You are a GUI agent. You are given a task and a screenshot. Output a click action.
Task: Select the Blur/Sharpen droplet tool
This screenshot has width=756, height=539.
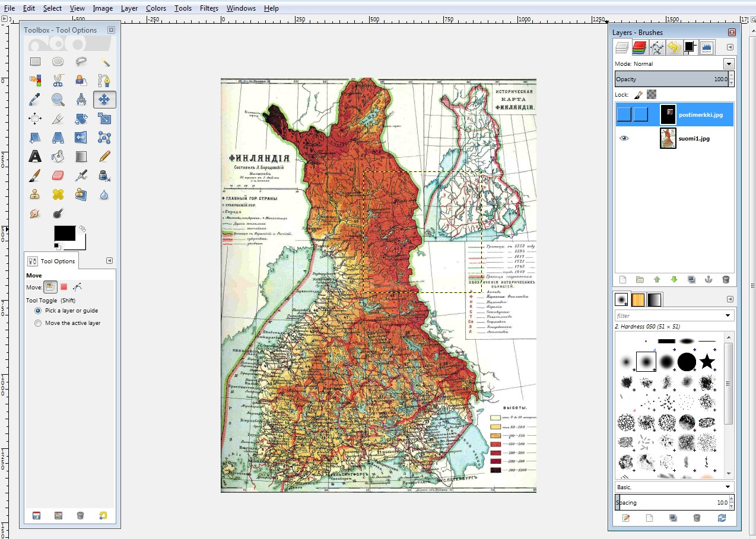[x=104, y=194]
